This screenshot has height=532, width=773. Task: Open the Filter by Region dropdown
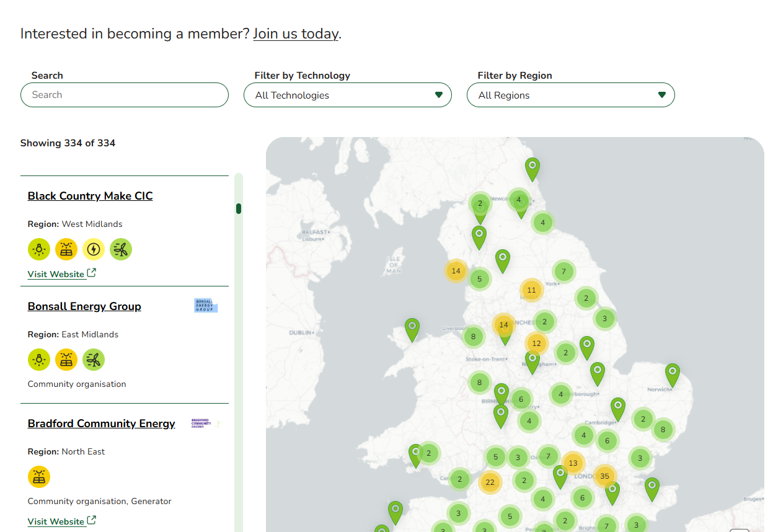point(570,95)
